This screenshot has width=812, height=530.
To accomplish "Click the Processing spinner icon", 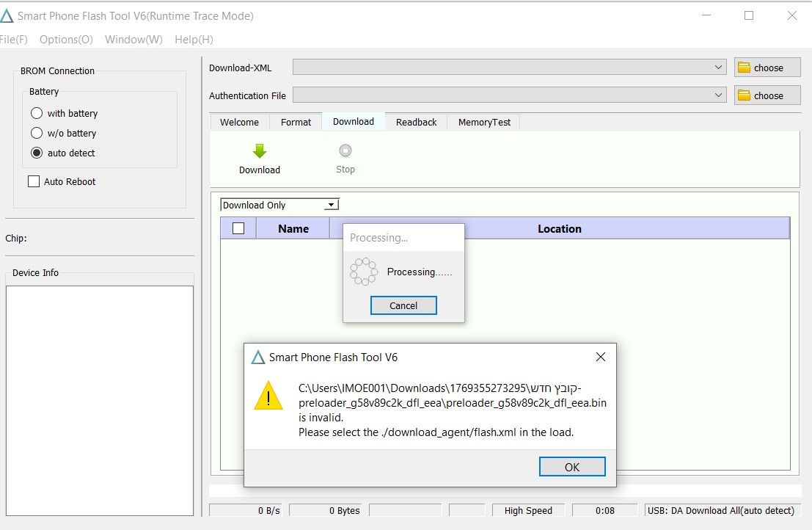I will [364, 272].
